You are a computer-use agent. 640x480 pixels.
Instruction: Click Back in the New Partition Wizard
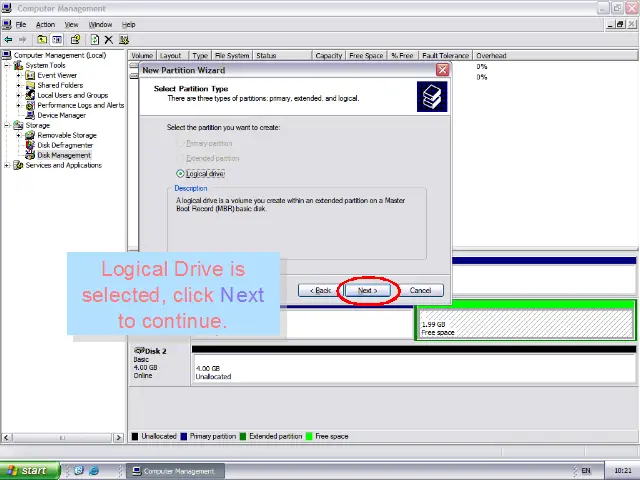(320, 290)
